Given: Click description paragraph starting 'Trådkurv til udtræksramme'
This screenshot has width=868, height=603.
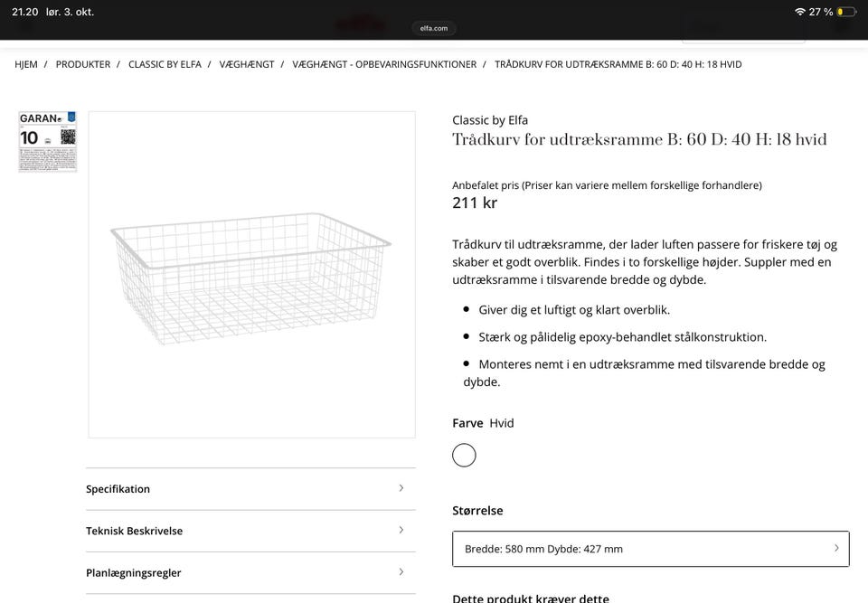Looking at the screenshot, I should tap(645, 262).
